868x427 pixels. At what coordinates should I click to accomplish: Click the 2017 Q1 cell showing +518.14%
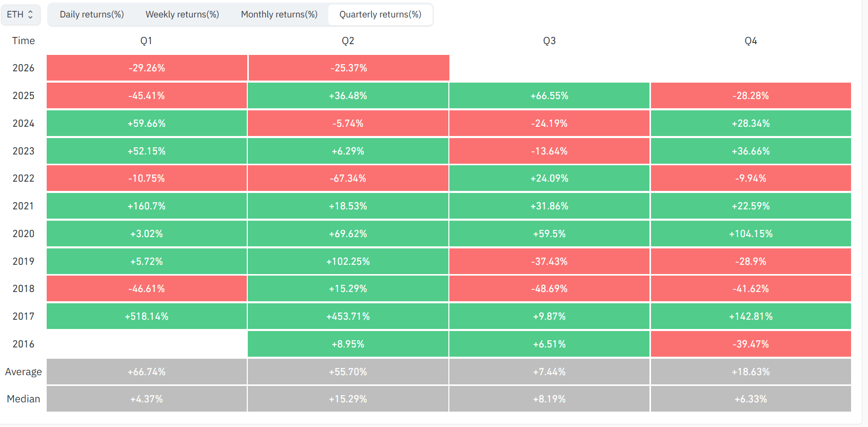147,316
